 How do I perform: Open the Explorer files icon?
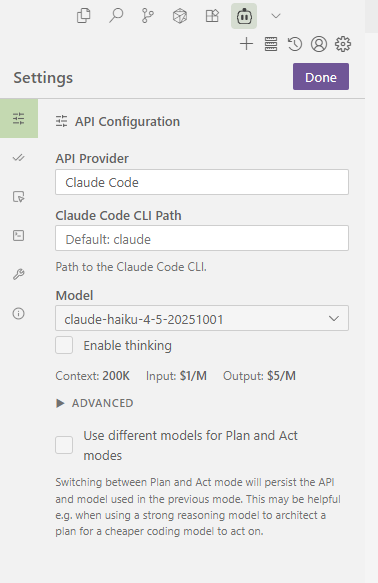click(x=84, y=16)
